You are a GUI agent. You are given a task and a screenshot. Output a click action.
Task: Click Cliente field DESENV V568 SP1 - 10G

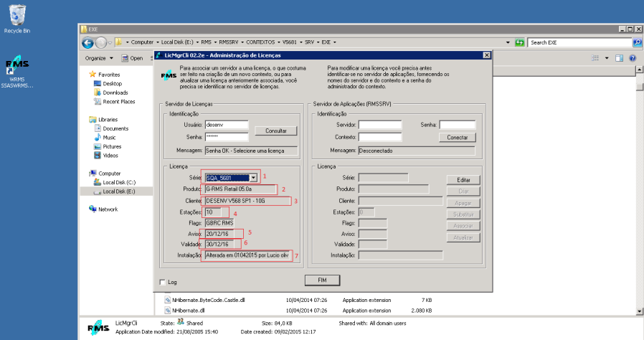(x=247, y=201)
